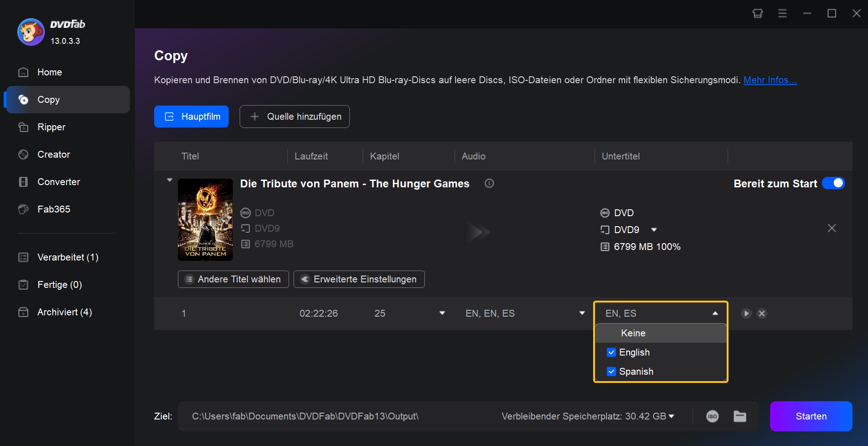The width and height of the screenshot is (868, 446).
Task: Toggle the Bereit zum Start switch
Action: point(833,183)
